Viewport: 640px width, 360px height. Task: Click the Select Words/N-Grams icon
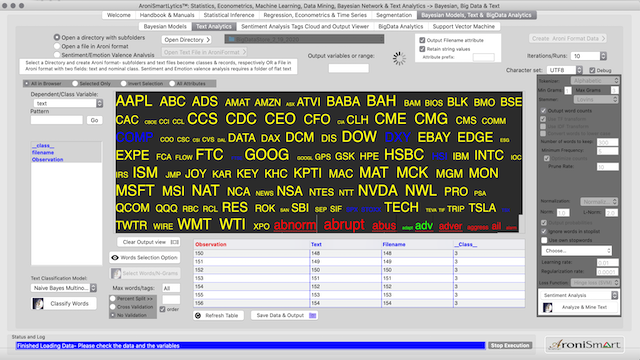(116, 273)
